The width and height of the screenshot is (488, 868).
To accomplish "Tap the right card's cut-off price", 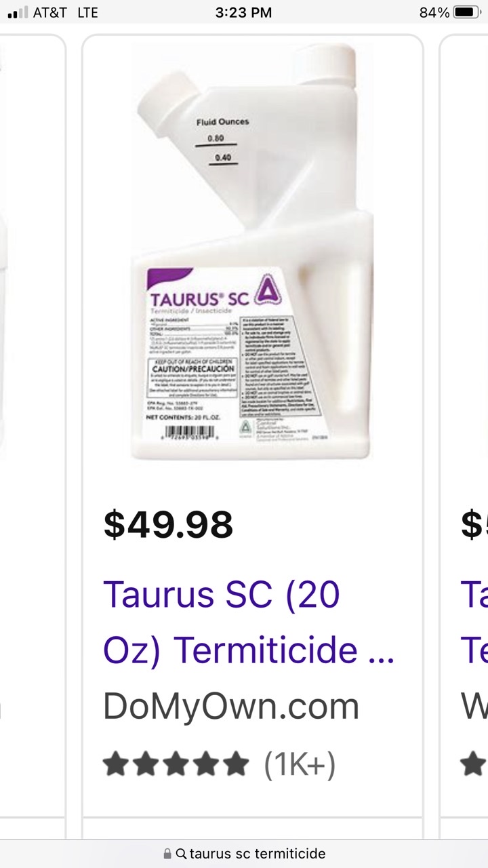I will tap(474, 525).
